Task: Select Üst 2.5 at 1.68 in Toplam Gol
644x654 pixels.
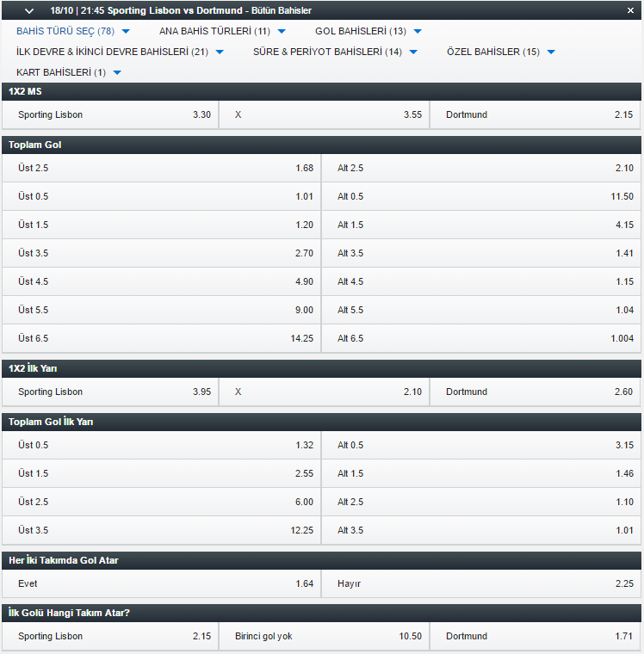Action: [162, 168]
